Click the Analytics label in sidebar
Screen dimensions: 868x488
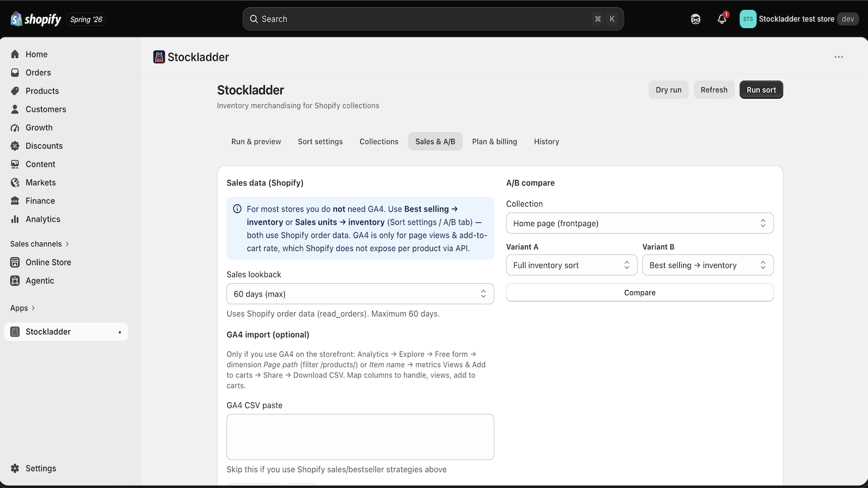(43, 219)
